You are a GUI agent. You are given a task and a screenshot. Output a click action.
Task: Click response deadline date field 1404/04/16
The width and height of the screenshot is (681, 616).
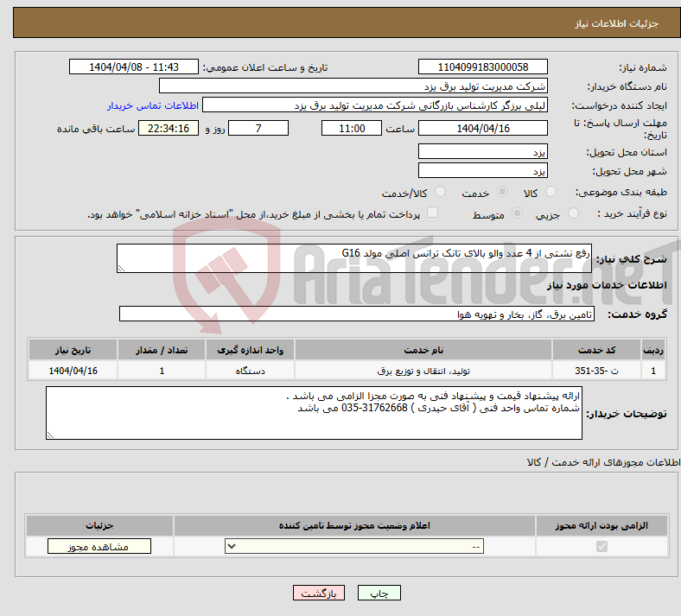coord(482,128)
